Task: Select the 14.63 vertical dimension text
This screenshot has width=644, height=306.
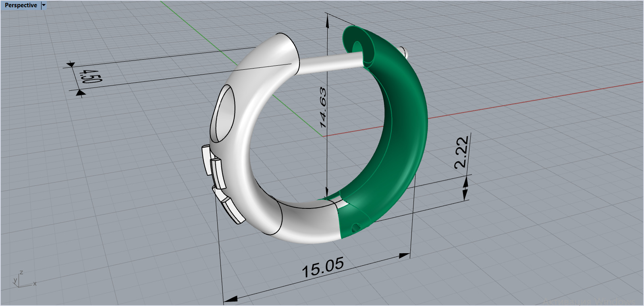Action: pos(323,107)
